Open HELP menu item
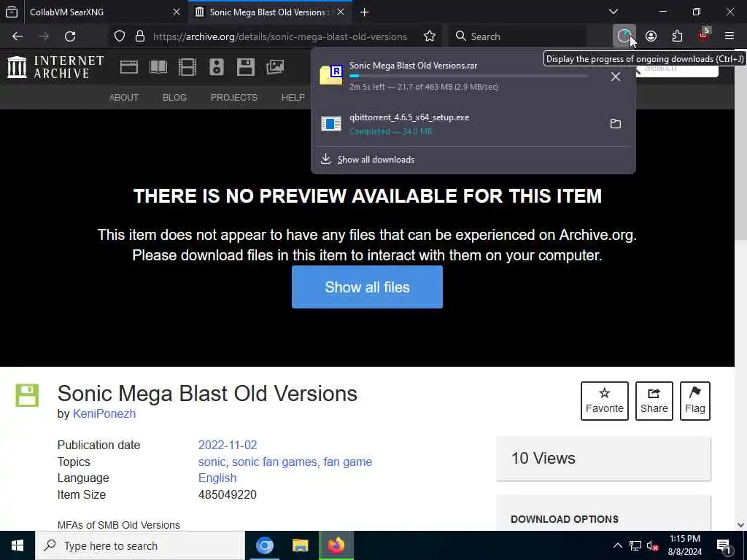Viewport: 747px width, 560px height. [293, 97]
